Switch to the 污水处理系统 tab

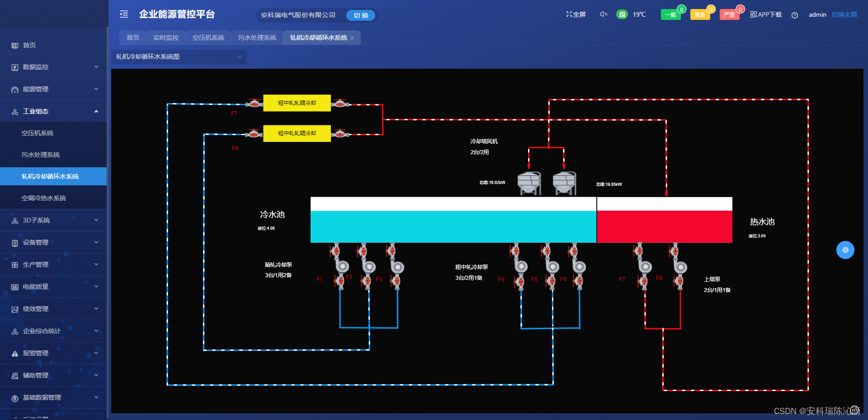point(257,38)
